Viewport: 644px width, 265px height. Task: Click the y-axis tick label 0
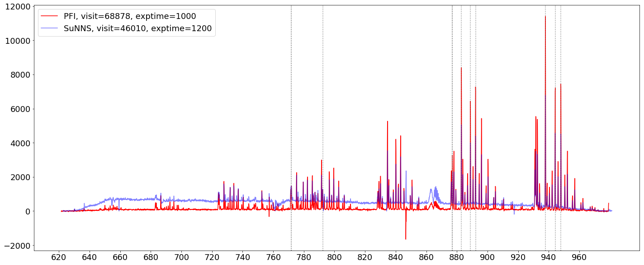28,211
